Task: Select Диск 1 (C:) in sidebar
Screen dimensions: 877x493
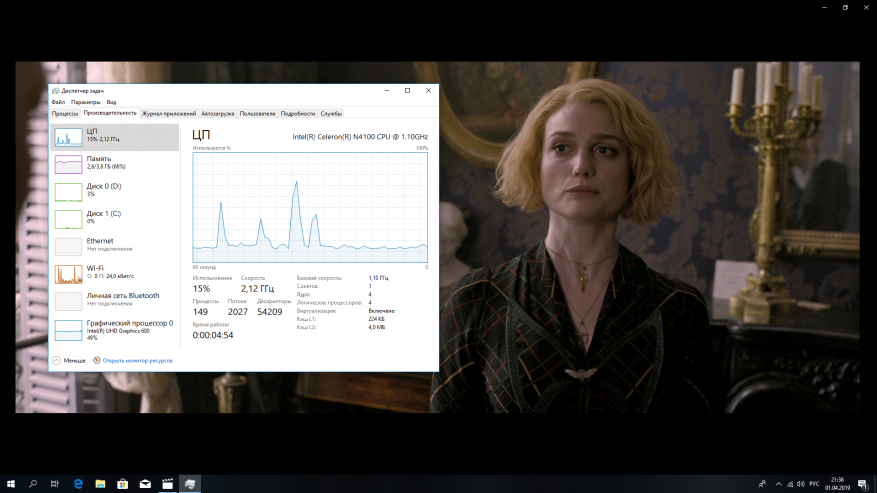Action: [x=115, y=218]
